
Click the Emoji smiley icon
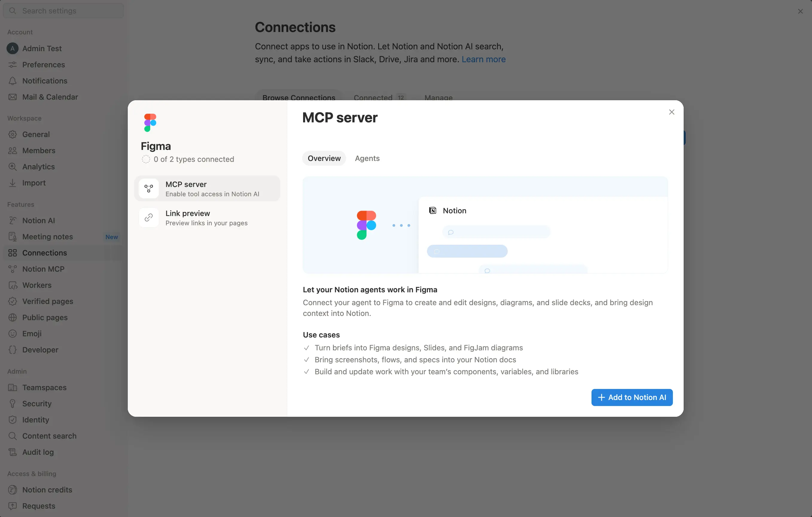13,334
